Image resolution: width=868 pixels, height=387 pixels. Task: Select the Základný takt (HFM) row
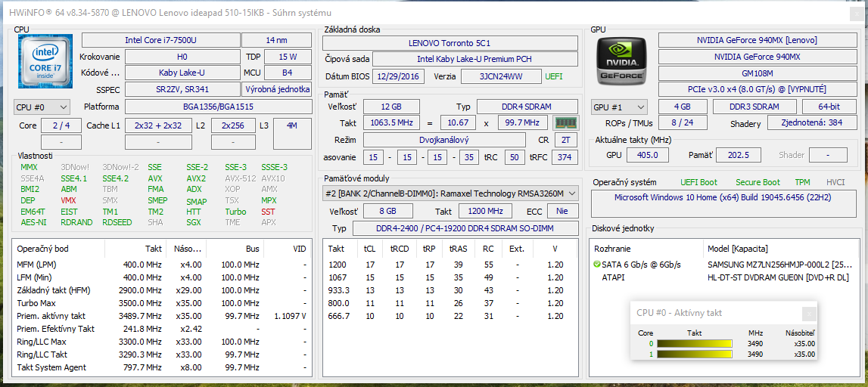tap(160, 290)
